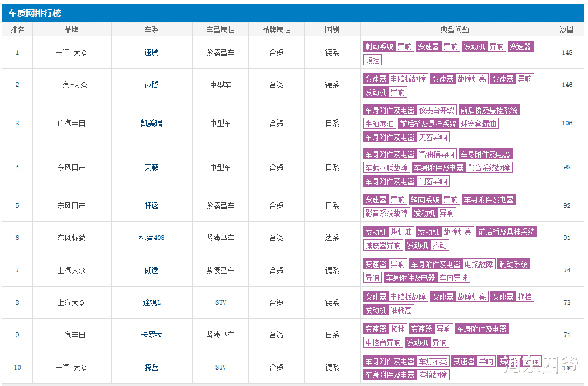The height and width of the screenshot is (386, 588).
Task: Click the 中控台异响 problem tag
Action: 383,342
